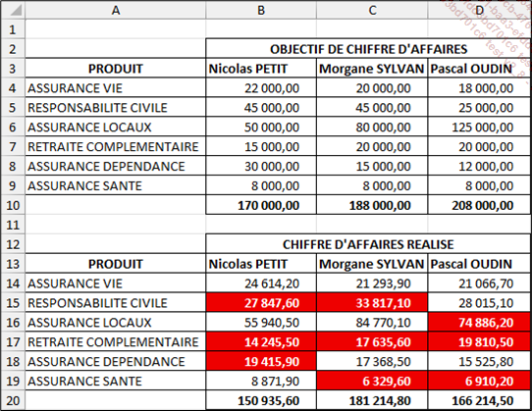532x411 pixels.
Task: Select red cell showing 6 329,60
Action: coord(372,381)
